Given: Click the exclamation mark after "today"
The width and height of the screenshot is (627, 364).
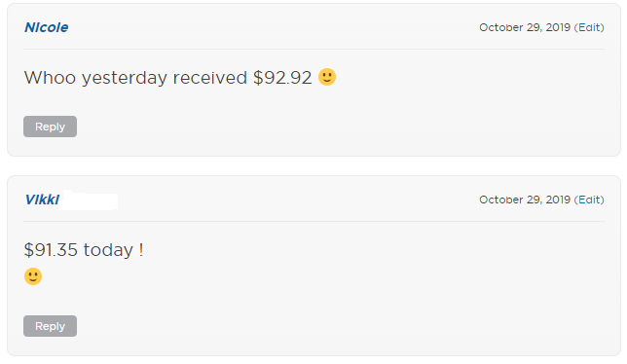Looking at the screenshot, I should click(x=141, y=250).
